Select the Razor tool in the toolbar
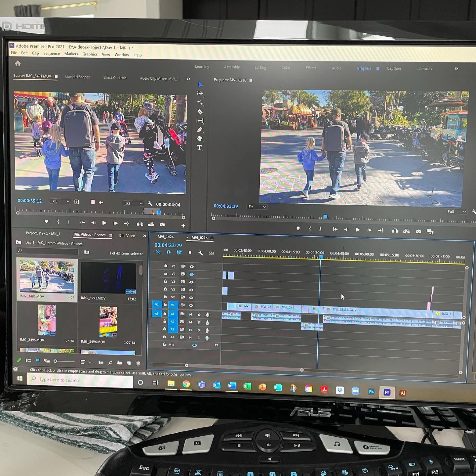This screenshot has height=476, width=476. click(x=200, y=112)
